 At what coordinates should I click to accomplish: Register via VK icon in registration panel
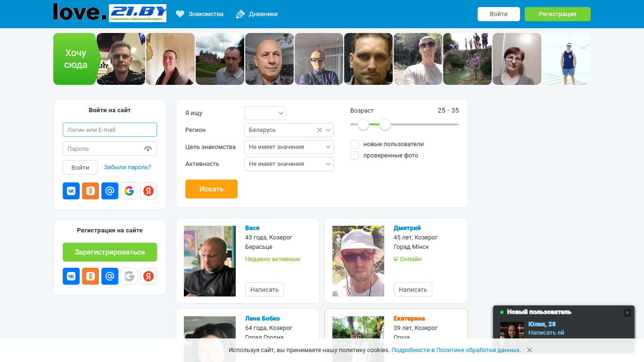pyautogui.click(x=71, y=276)
